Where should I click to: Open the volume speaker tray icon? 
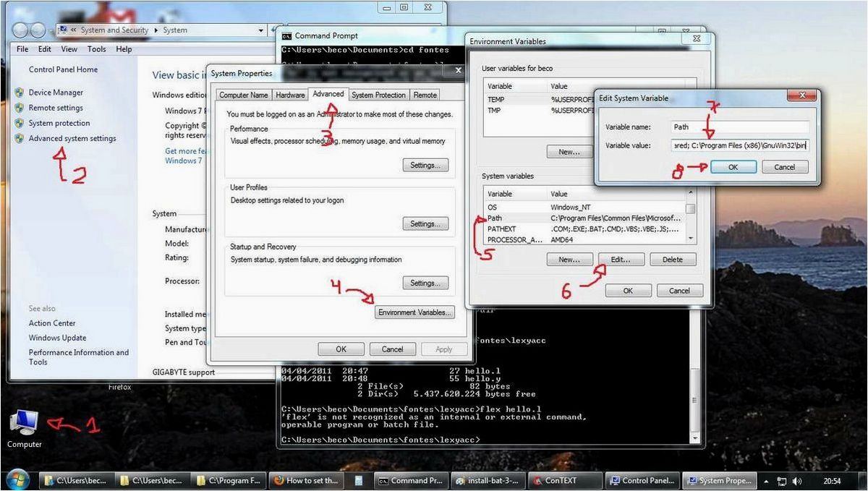click(798, 480)
